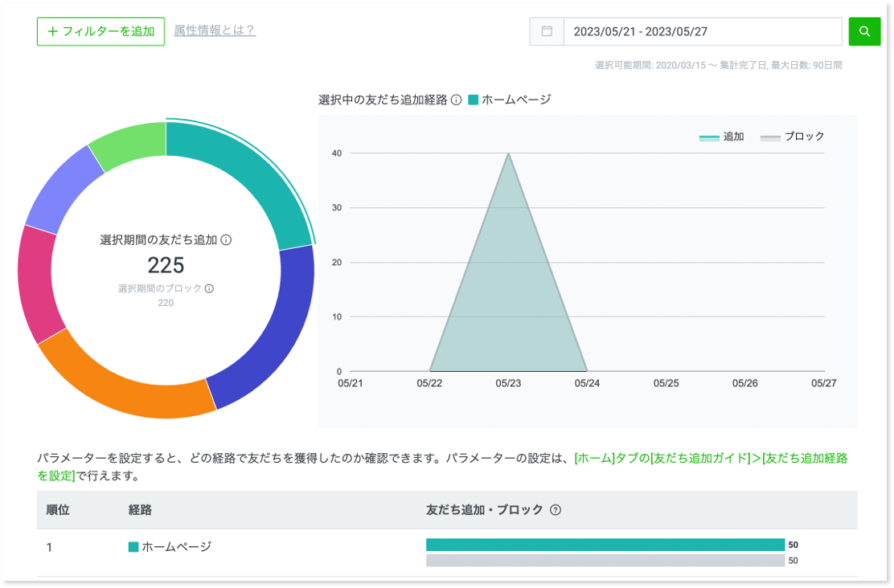
Task: Click the green search magnifier button
Action: (864, 31)
